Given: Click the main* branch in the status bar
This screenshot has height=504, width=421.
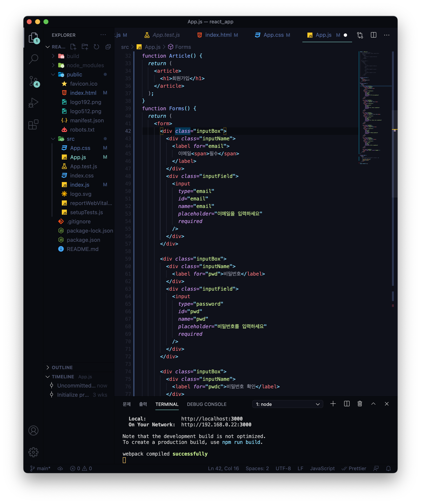Looking at the screenshot, I should click(x=40, y=468).
